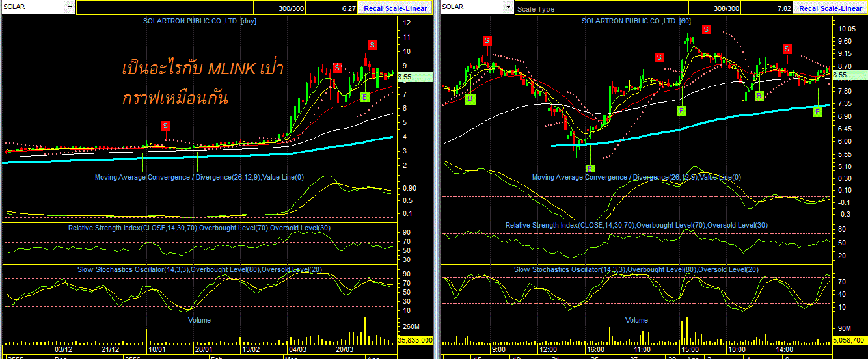This screenshot has height=359, width=868.
Task: Open the SOLAR symbol dropdown in the 60-minute chart
Action: tap(509, 7)
